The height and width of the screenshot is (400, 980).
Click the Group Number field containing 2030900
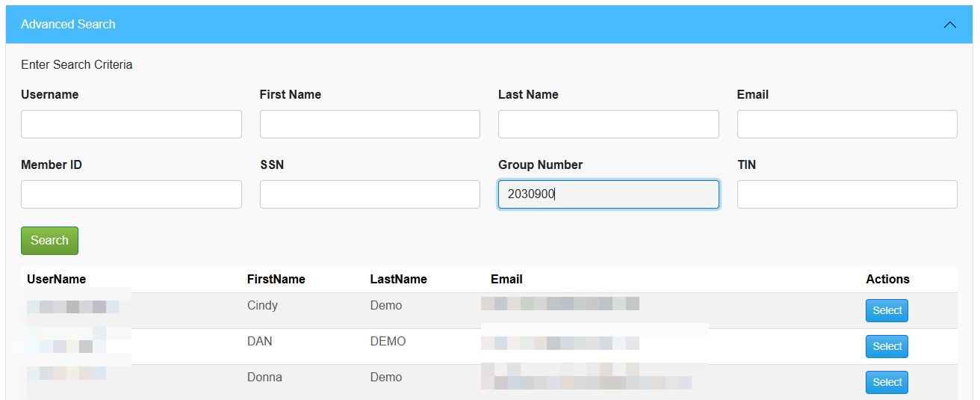point(608,194)
